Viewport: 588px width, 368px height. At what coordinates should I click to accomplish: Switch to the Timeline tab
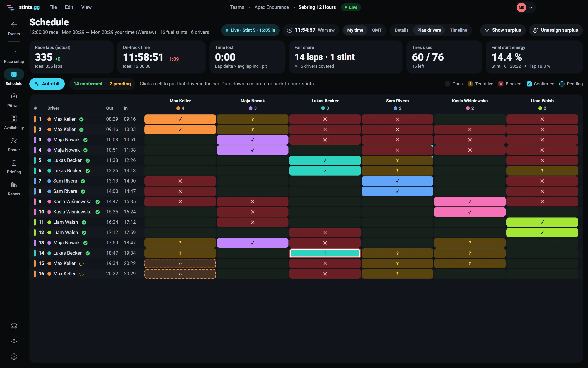[458, 30]
